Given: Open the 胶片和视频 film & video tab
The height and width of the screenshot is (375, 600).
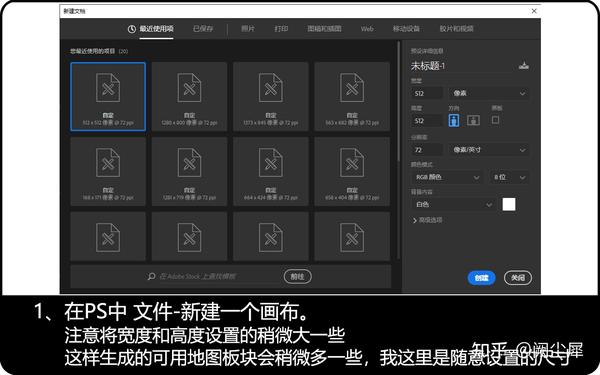Looking at the screenshot, I should pyautogui.click(x=457, y=29).
